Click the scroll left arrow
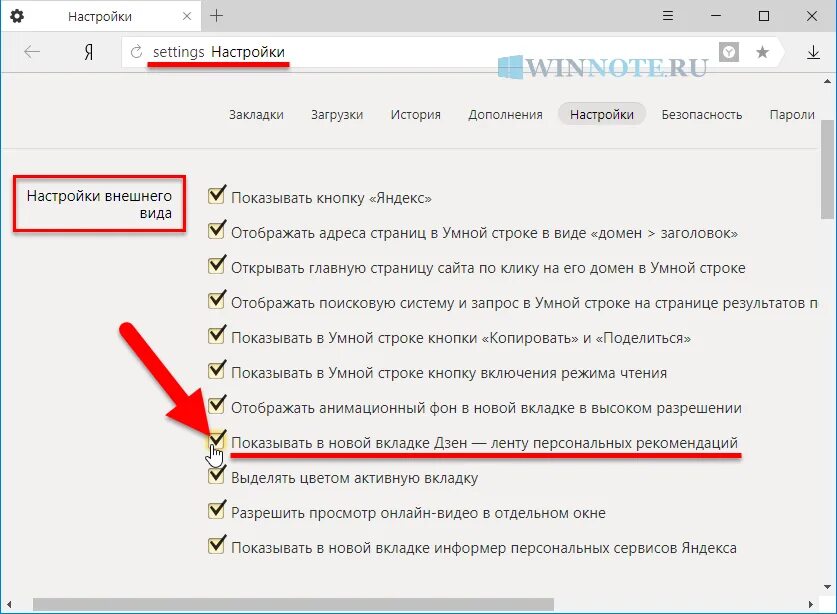This screenshot has height=614, width=837. 9,604
